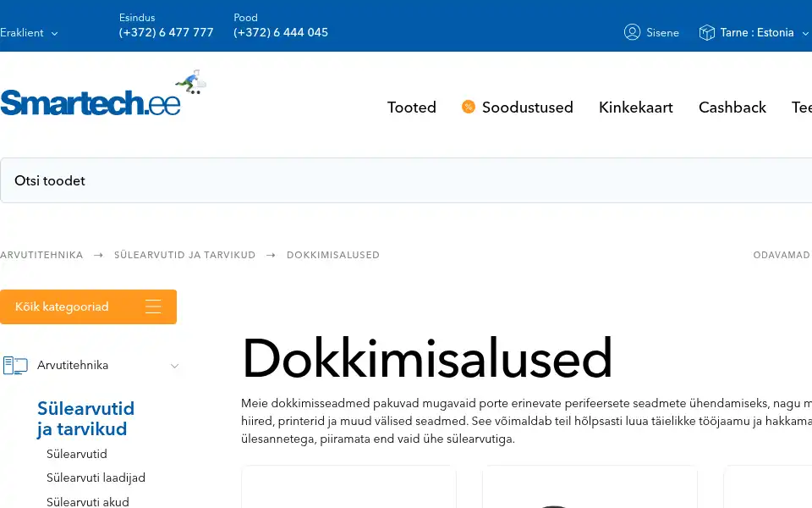Click the hamburger icon on Kõik kategooriad
Image resolution: width=812 pixels, height=508 pixels.
[x=153, y=306]
